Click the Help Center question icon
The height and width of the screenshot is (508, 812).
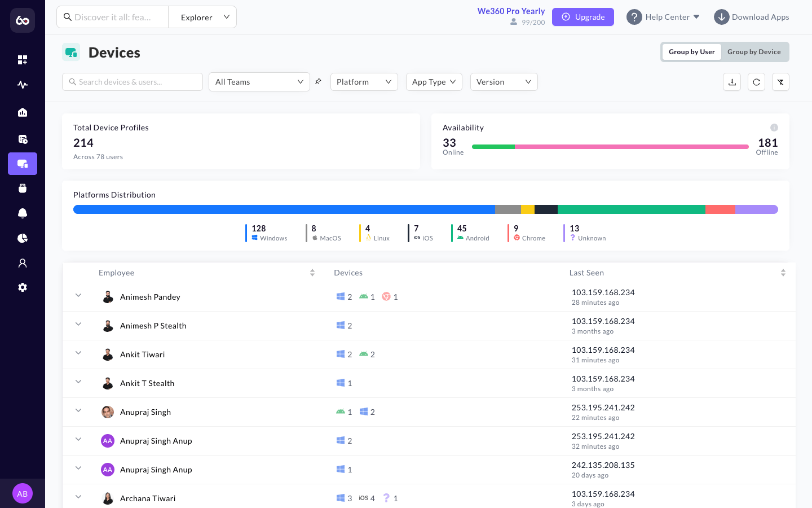634,17
